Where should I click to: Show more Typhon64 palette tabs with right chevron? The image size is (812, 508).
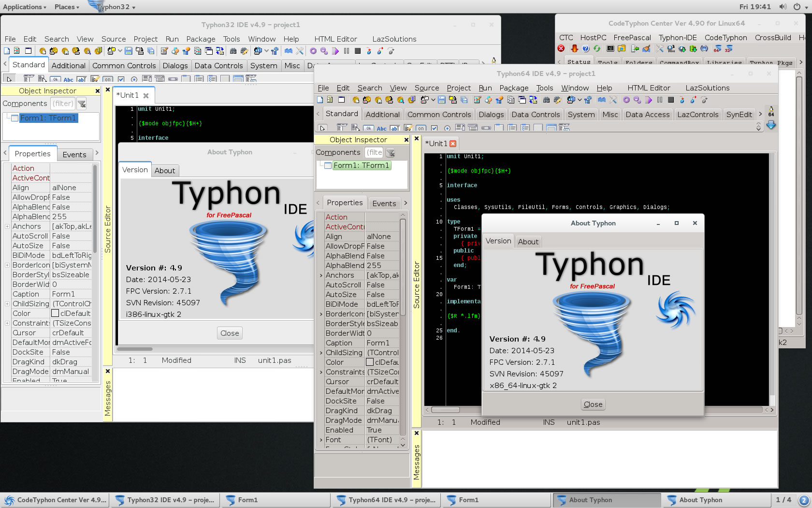(760, 114)
